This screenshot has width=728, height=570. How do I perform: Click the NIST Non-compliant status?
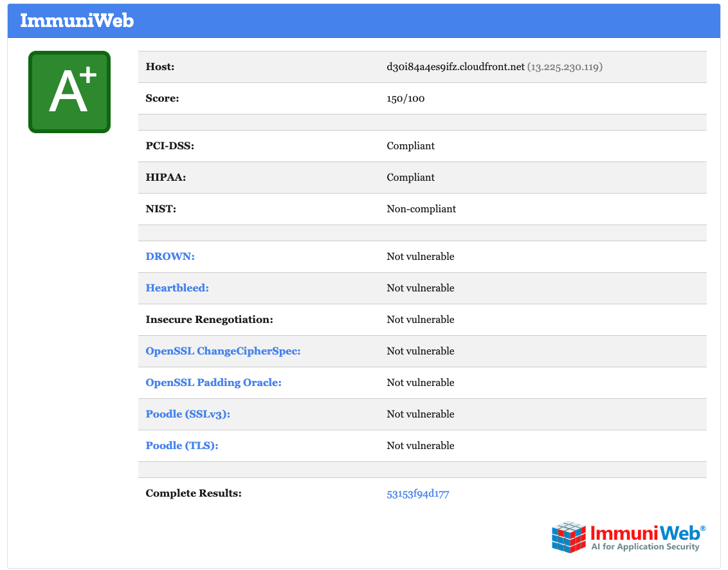(x=421, y=208)
